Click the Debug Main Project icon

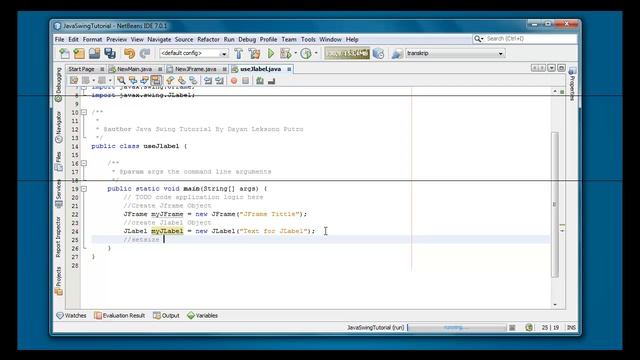click(285, 53)
